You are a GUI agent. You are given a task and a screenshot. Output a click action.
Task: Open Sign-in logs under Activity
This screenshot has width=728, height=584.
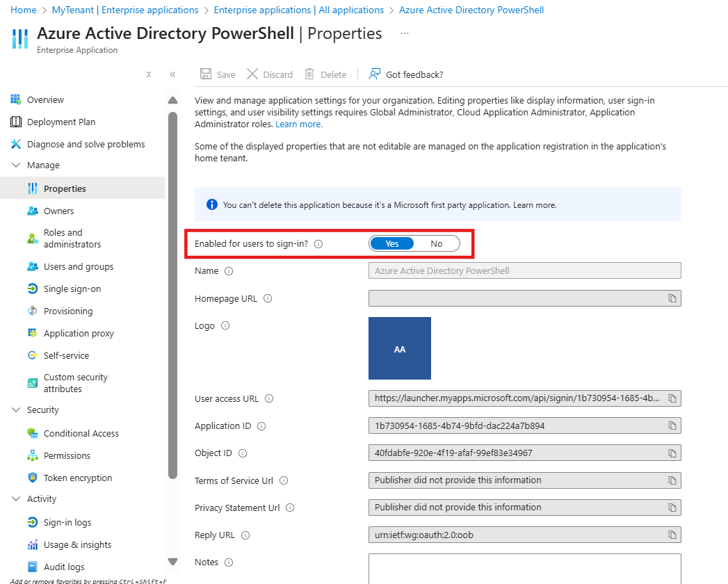67,522
